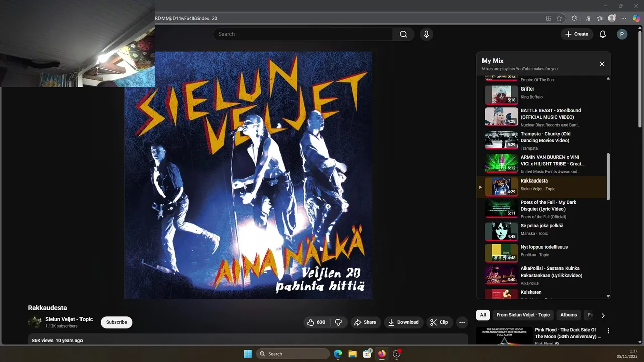
Task: Open Sielun Veljet - Topic channel name link
Action: (69, 319)
